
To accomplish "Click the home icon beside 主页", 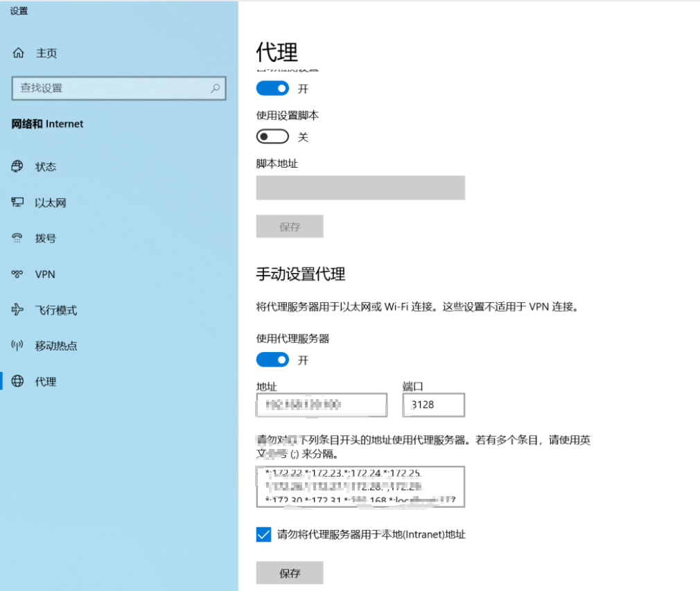I will 18,53.
